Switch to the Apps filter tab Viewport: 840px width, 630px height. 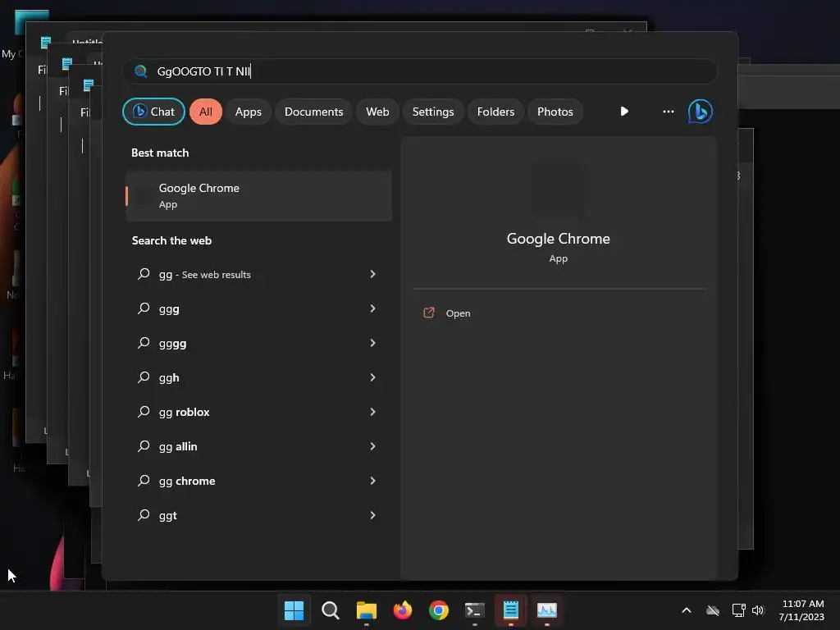pyautogui.click(x=248, y=112)
